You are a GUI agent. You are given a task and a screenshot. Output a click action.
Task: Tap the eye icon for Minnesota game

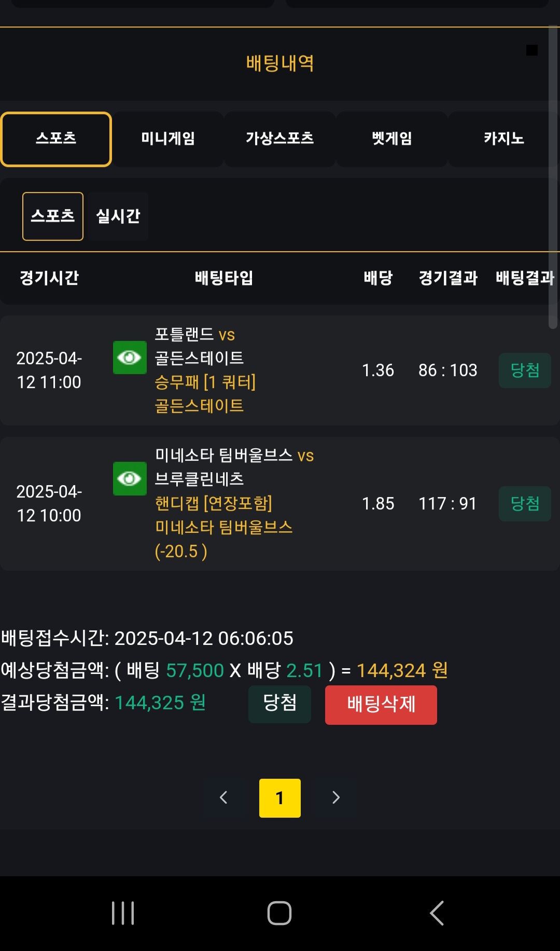coord(130,478)
